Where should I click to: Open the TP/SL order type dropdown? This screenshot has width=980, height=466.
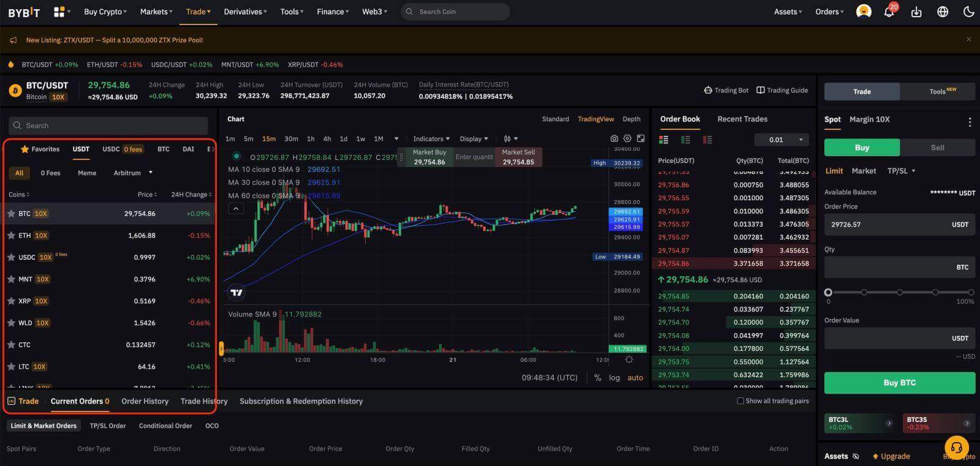901,171
